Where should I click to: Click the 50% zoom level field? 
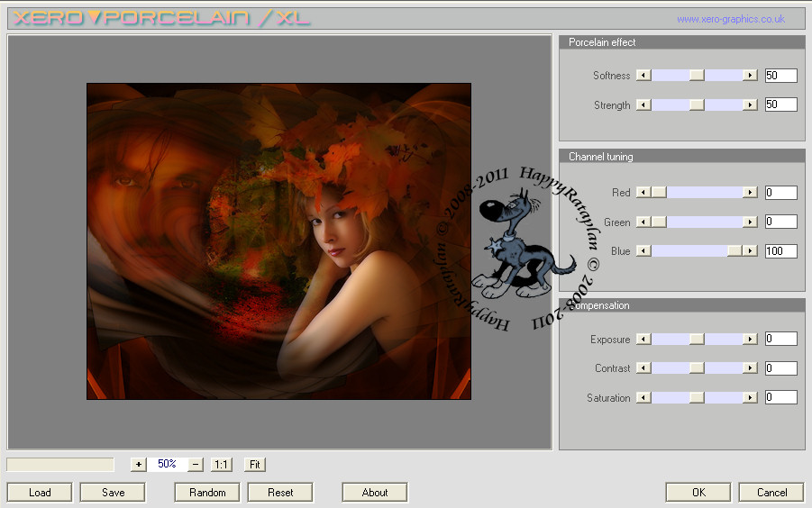[167, 464]
